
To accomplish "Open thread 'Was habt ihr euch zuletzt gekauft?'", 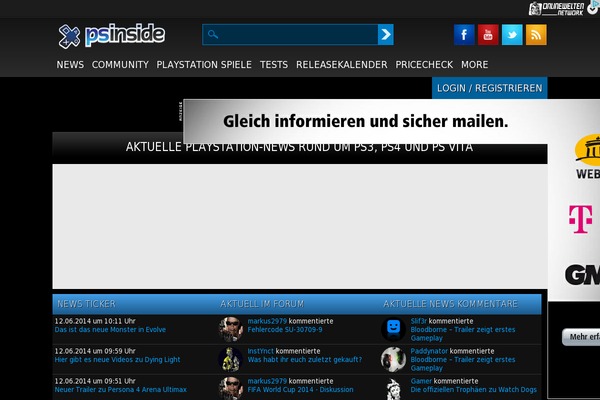I will 305,359.
